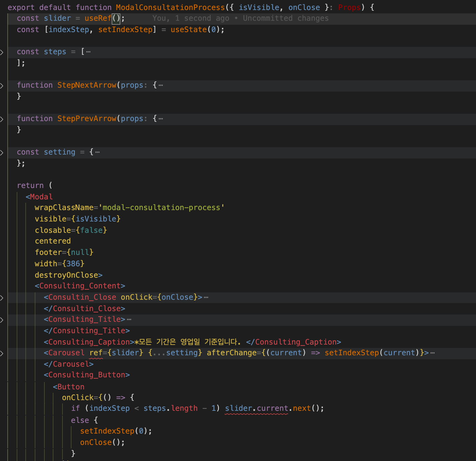Expand the collapsed setting object
Viewport: 476px width, 461px height.
(2, 152)
